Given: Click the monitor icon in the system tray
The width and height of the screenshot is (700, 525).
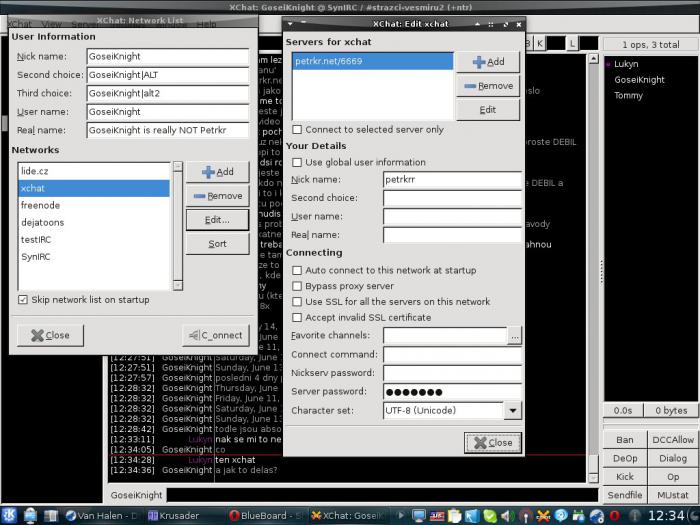Looking at the screenshot, I should tap(419, 516).
